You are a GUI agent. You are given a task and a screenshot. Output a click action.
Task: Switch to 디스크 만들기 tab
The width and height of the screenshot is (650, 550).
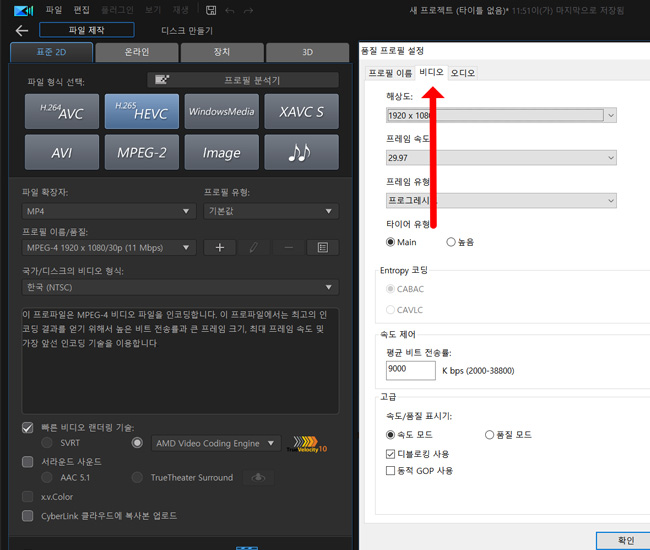click(187, 31)
